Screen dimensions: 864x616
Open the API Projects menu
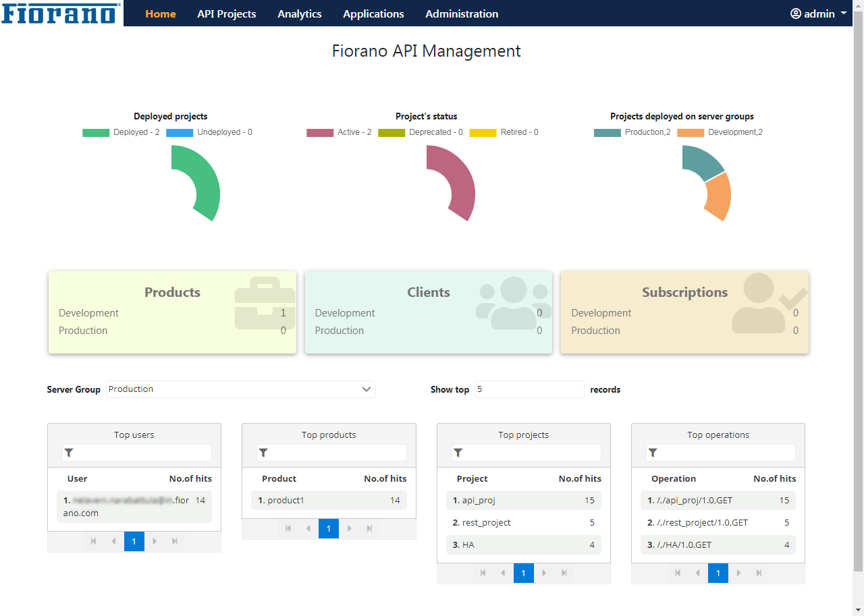coord(227,13)
